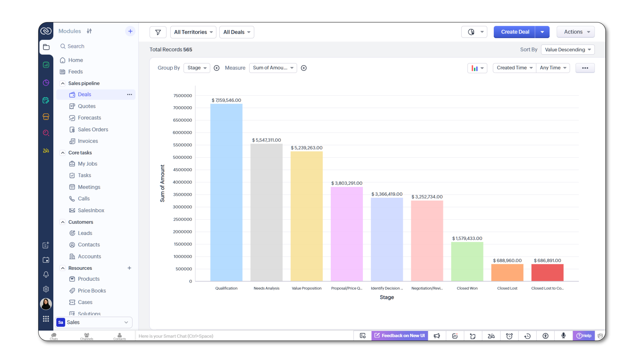The width and height of the screenshot is (644, 362).
Task: Expand the Stage group-by dropdown
Action: coord(197,68)
